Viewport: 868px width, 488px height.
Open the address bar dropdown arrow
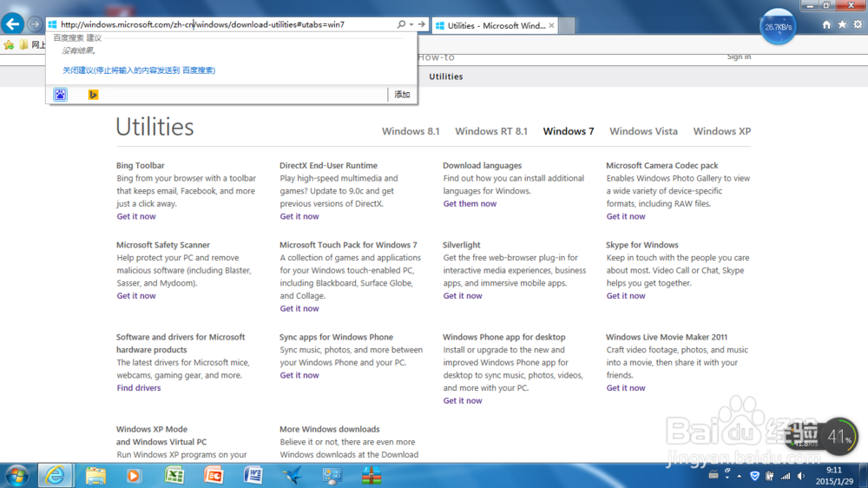click(411, 24)
